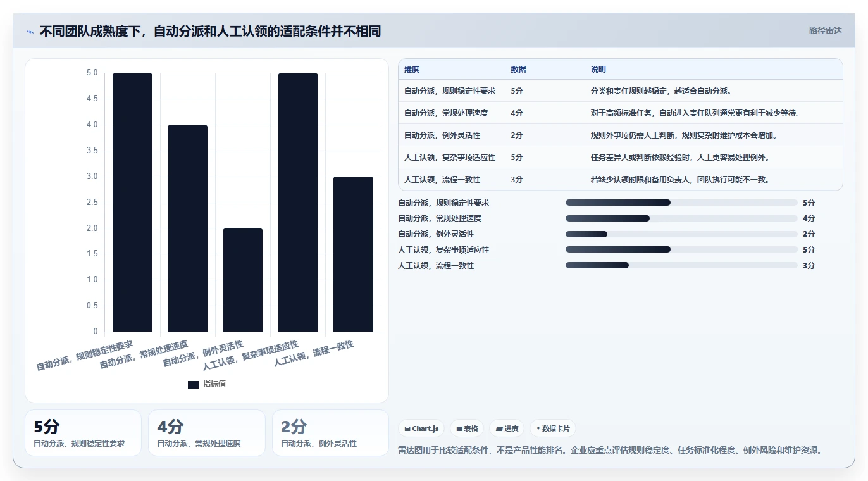Click the 3分 value beside the 流程一致性 progress bar
This screenshot has height=481, width=868.
[809, 266]
